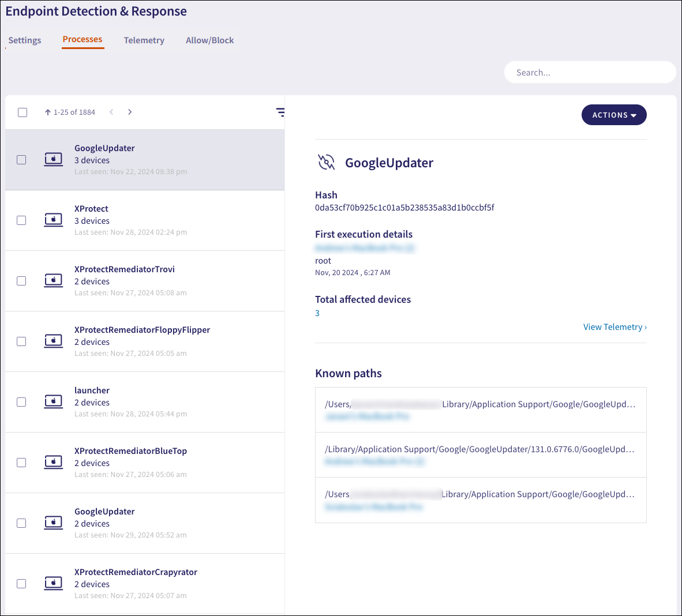Go to previous page of processes

pos(111,112)
